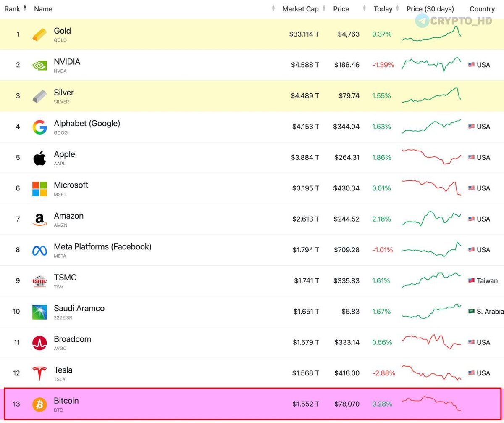Click the Price (30 days) column header

(430, 9)
